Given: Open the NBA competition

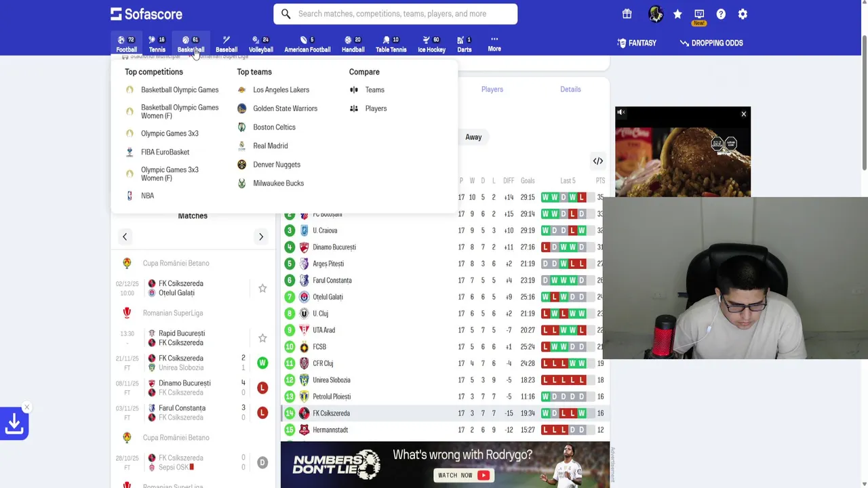Looking at the screenshot, I should 140,196.
